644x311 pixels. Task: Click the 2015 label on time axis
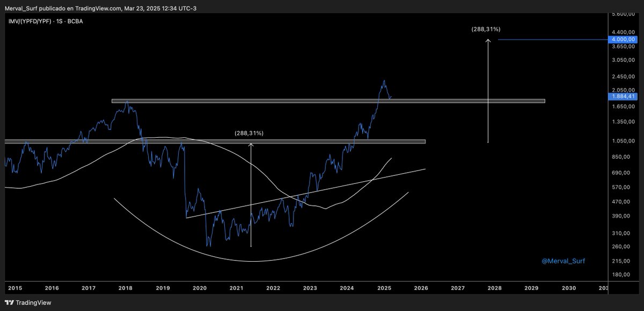coord(14,288)
